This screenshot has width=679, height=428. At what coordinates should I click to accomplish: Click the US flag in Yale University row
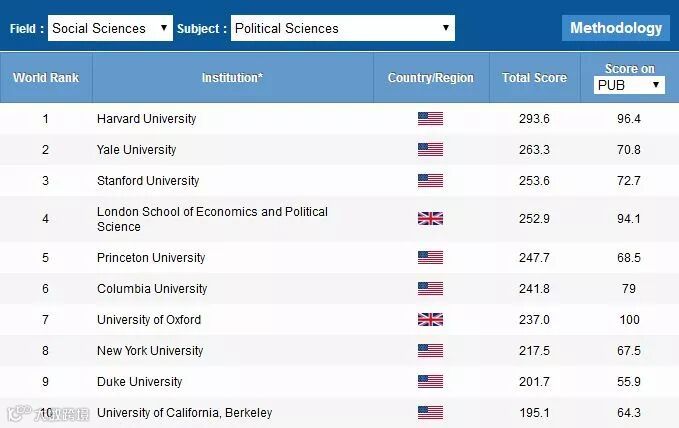430,150
